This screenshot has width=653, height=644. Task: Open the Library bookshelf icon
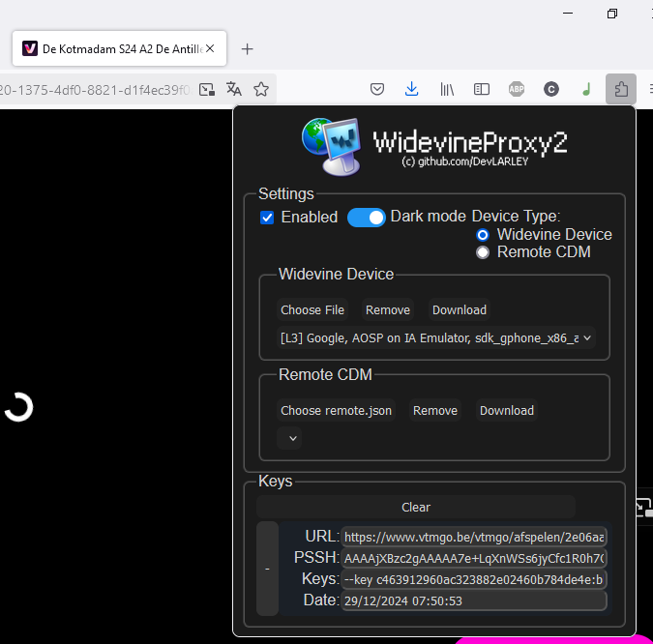click(447, 89)
